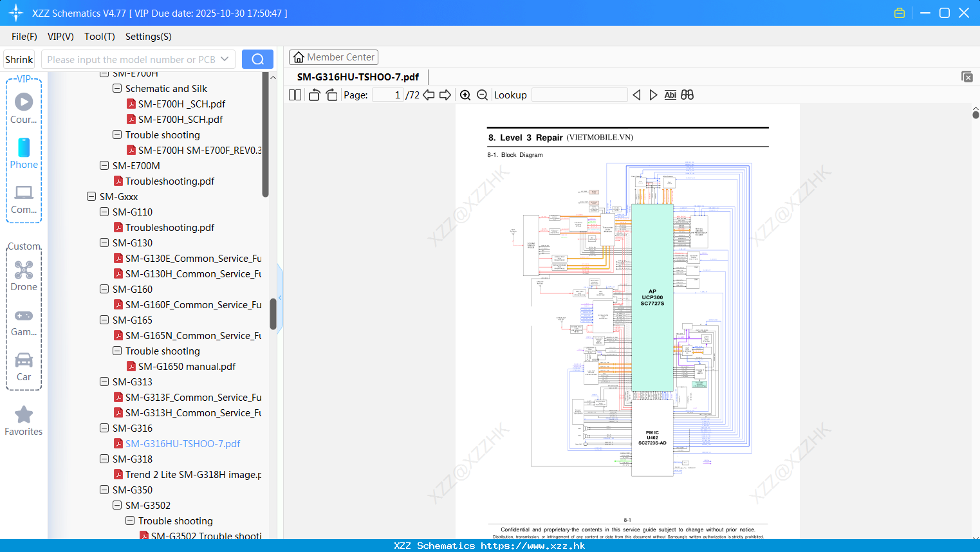Click the block diagram page image
This screenshot has width=980, height=552.
pyautogui.click(x=627, y=322)
